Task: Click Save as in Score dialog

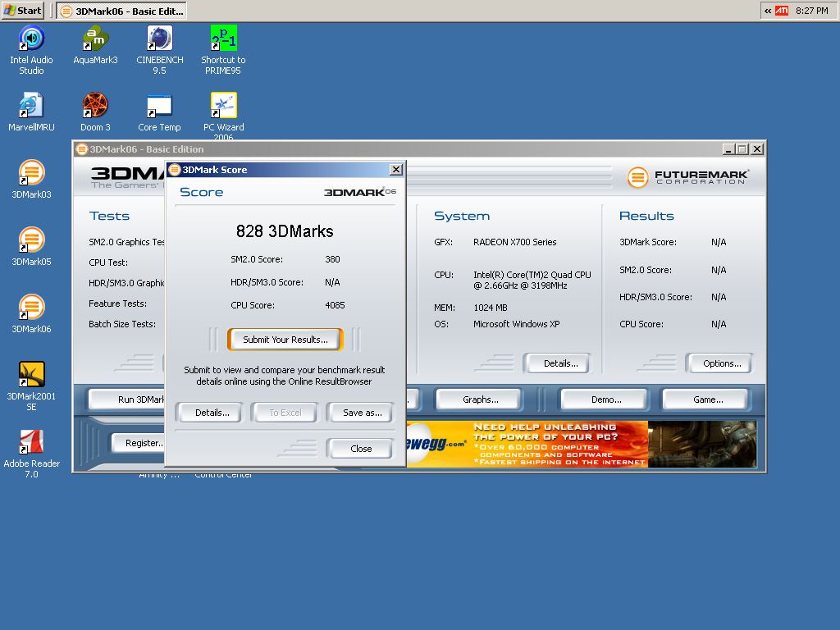Action: coord(362,413)
